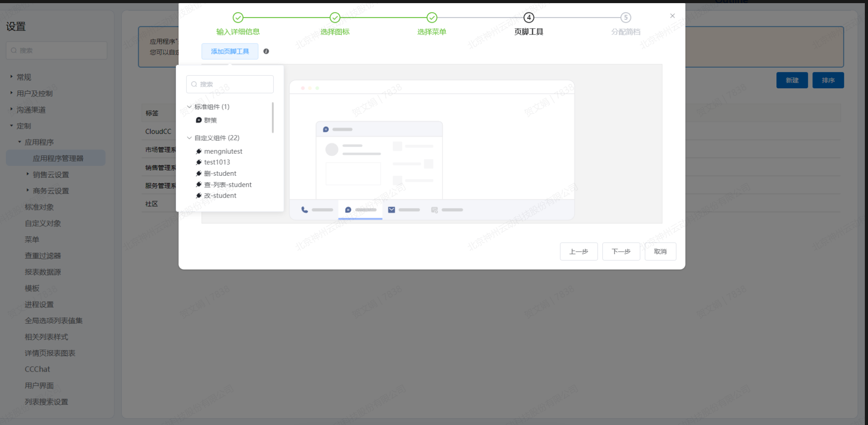Screen dimensions: 868x425
Task: Collapse the 标准组件 (1) group
Action: pyautogui.click(x=189, y=107)
